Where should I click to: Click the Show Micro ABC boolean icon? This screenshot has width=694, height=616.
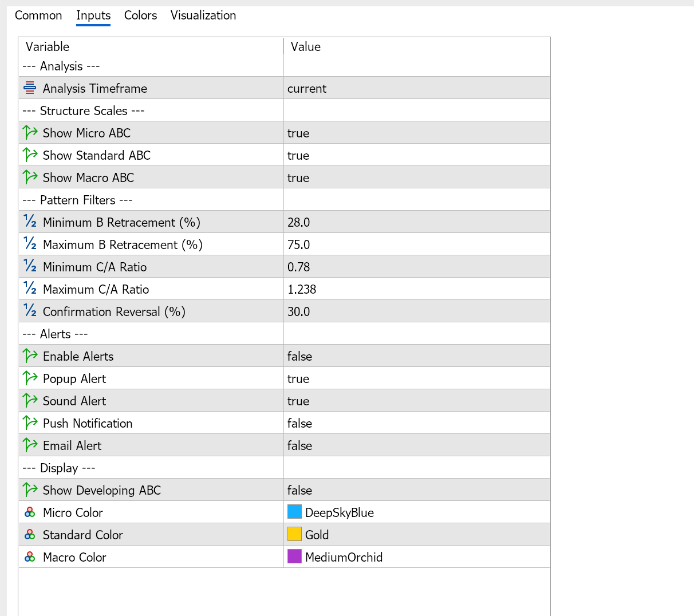(x=30, y=133)
